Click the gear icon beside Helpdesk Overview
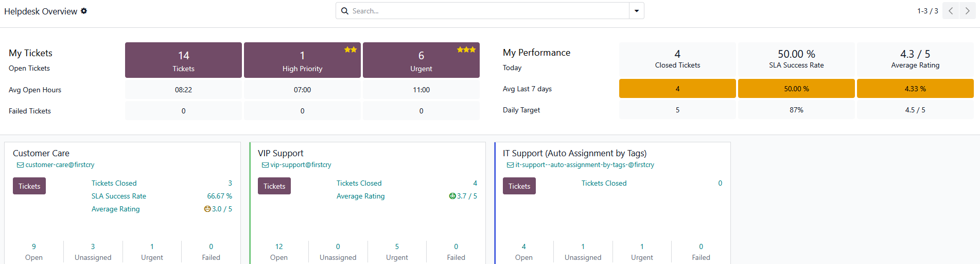 click(84, 11)
